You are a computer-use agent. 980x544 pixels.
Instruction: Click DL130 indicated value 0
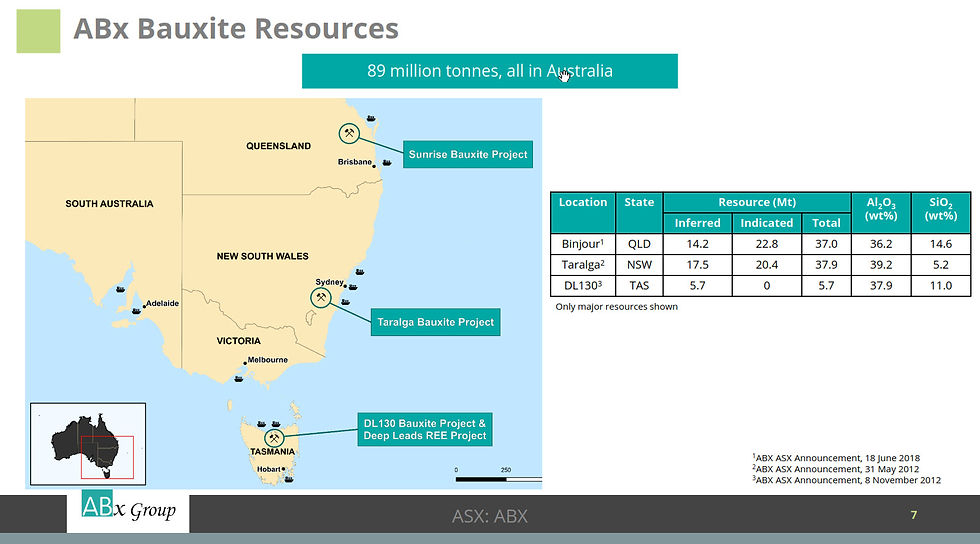point(767,286)
